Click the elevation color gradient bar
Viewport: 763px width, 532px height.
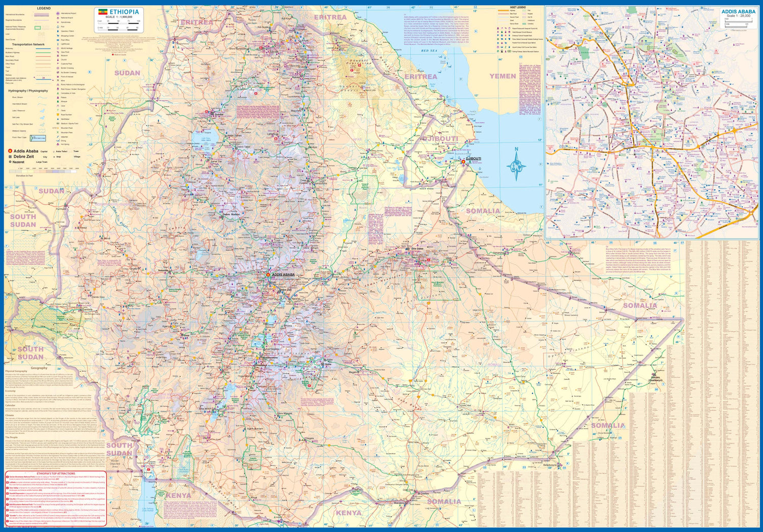(42, 171)
